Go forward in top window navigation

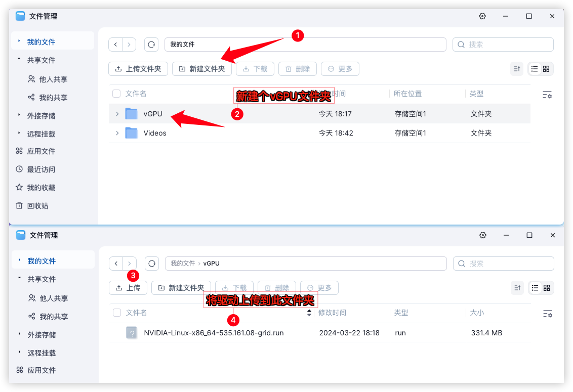pyautogui.click(x=129, y=45)
